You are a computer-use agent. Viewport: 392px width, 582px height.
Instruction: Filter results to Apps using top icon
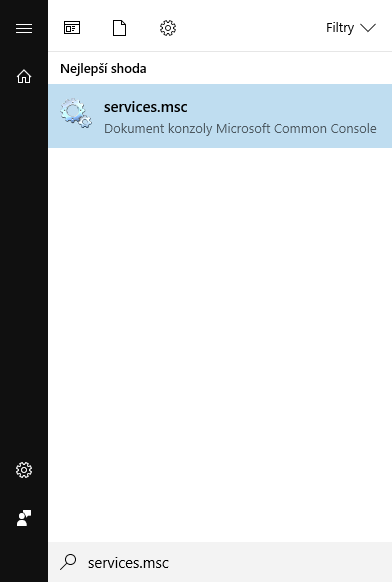(x=72, y=28)
